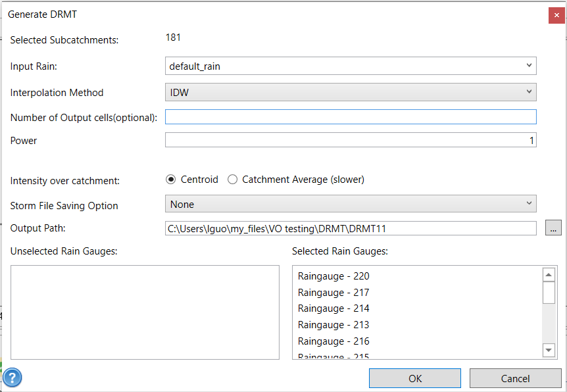The width and height of the screenshot is (567, 392).
Task: Select Raingauge - 217 in list
Action: pyautogui.click(x=333, y=293)
